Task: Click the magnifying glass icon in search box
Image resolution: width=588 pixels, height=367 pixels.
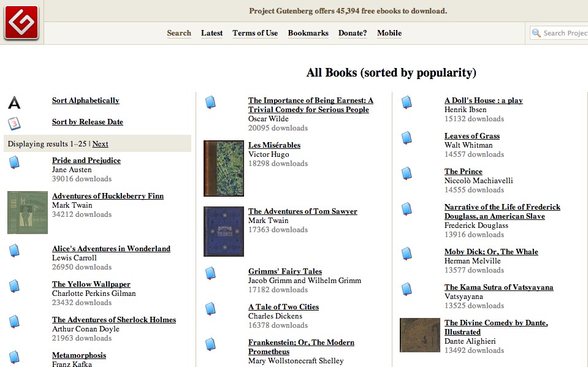Action: 536,33
